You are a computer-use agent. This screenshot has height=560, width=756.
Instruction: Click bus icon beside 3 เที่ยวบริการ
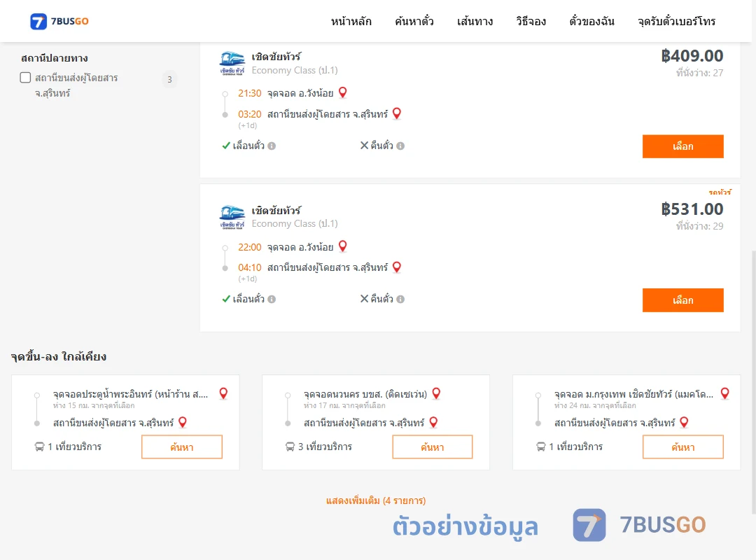tap(290, 447)
